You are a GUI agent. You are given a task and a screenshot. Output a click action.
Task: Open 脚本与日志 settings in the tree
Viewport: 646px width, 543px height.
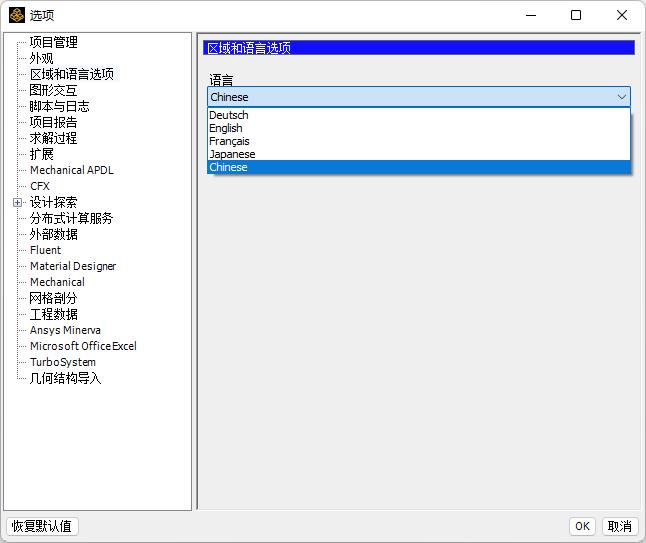click(59, 106)
